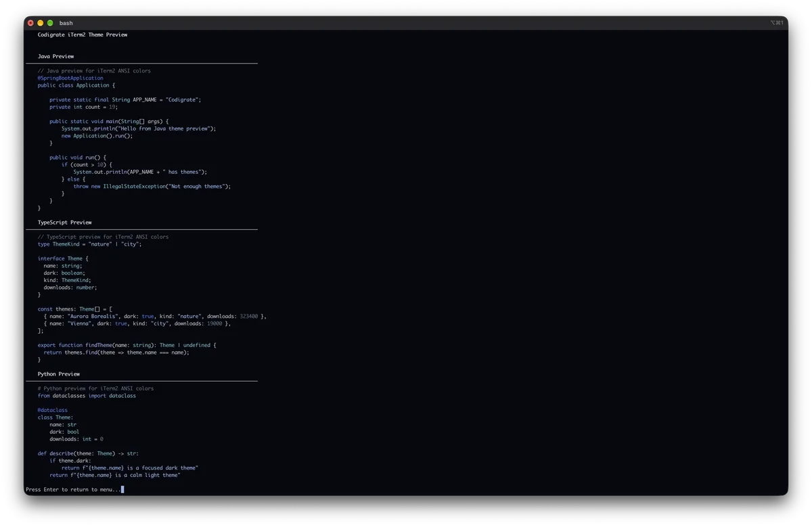Click the 'downloads: int = 0' field line
This screenshot has width=812, height=527.
click(x=76, y=439)
